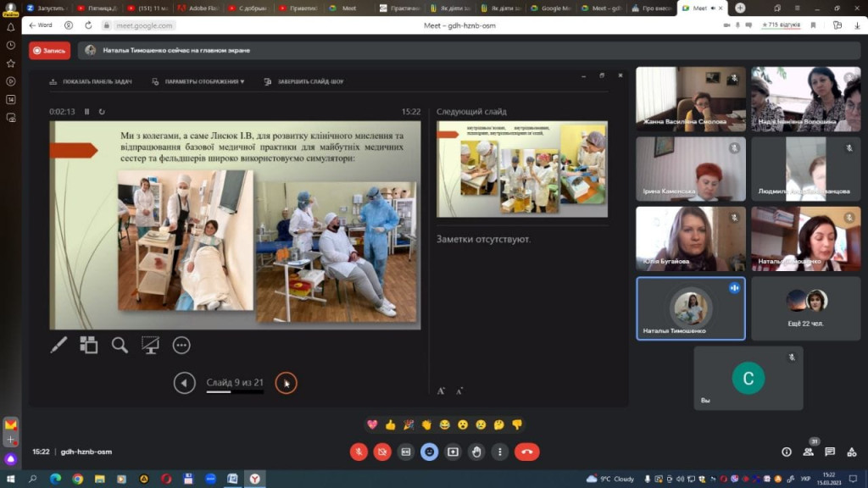Select the pen and laser pointer tool
Viewport: 868px width, 488px height.
58,345
